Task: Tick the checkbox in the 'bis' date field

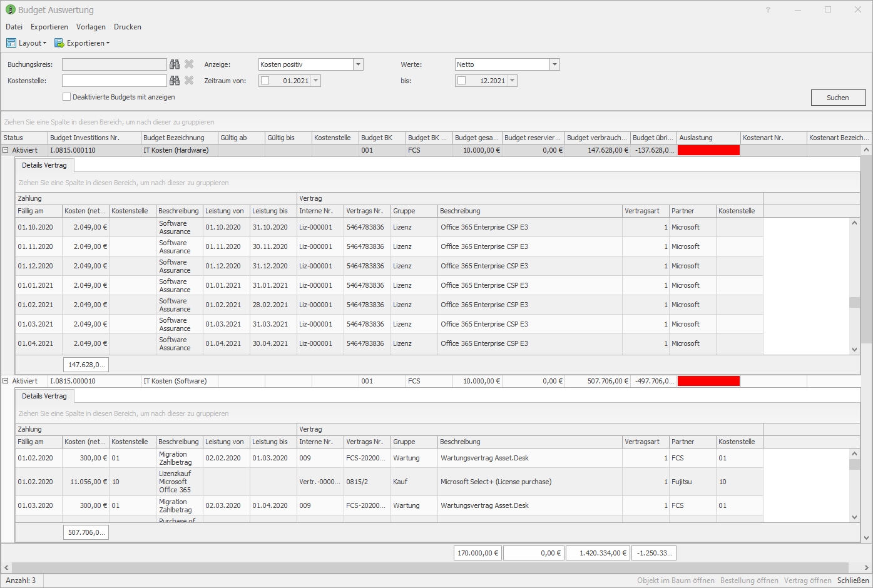Action: (462, 81)
